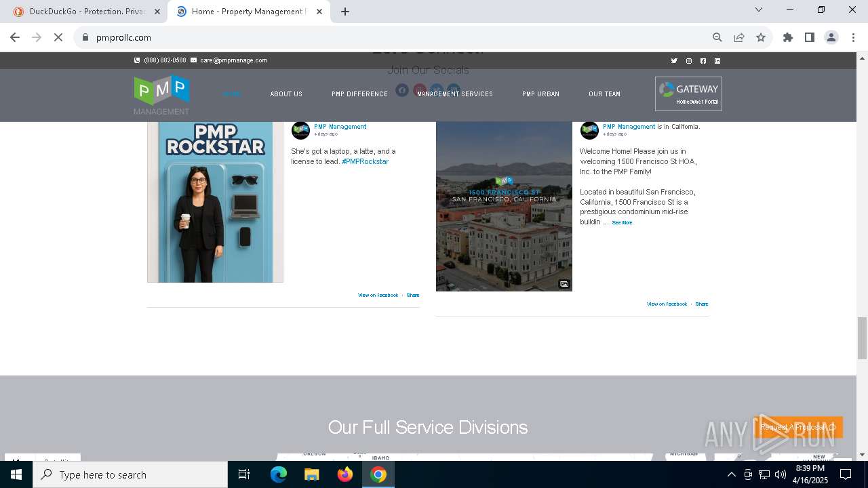Open the MANAGEMENT SERVICES menu
This screenshot has width=868, height=488.
coord(455,94)
